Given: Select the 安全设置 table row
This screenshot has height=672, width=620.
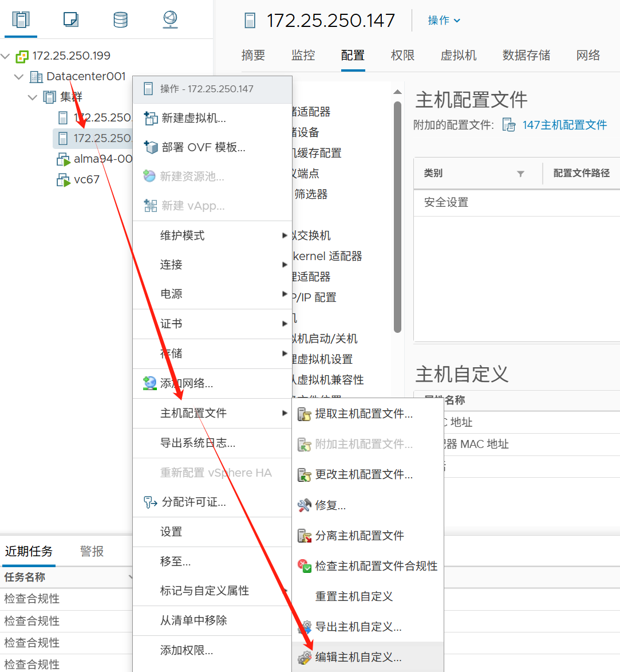Looking at the screenshot, I should [517, 203].
